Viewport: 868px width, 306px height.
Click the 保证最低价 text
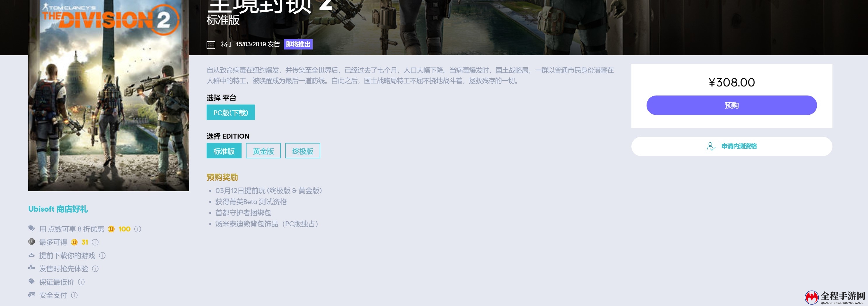click(57, 282)
